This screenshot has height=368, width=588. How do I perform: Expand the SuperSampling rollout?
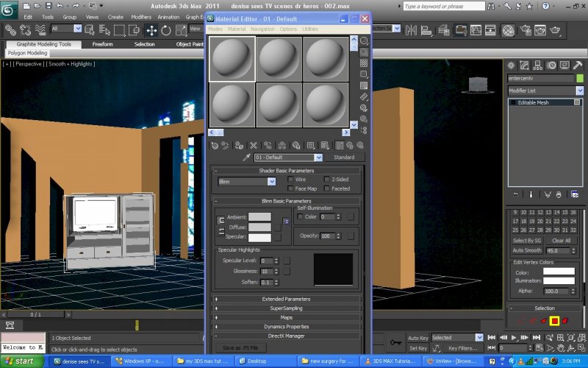[x=286, y=308]
